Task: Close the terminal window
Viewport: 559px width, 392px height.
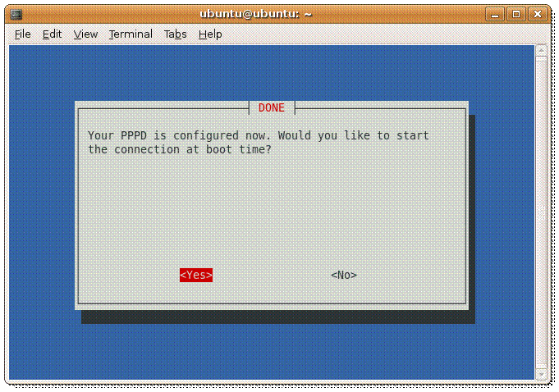Action: pyautogui.click(x=538, y=14)
